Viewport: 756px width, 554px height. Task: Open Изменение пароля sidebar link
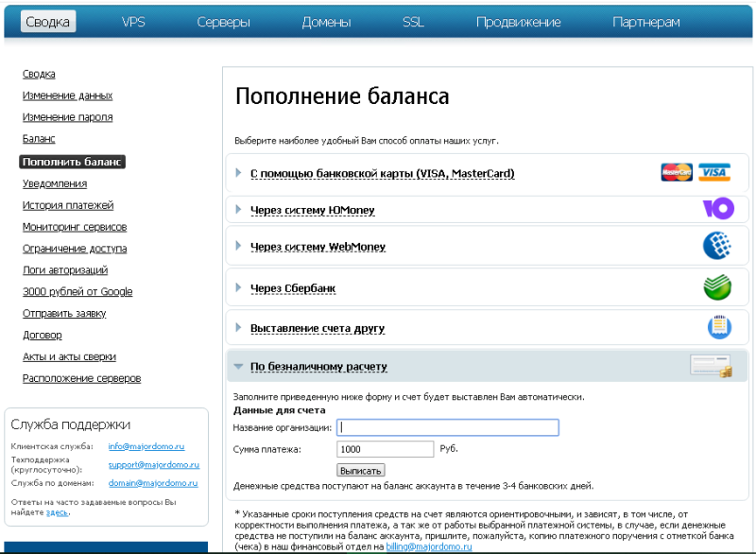67,117
